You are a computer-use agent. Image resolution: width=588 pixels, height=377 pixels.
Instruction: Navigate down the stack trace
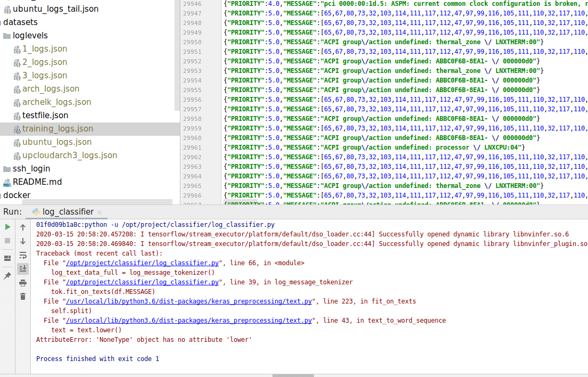(x=22, y=241)
